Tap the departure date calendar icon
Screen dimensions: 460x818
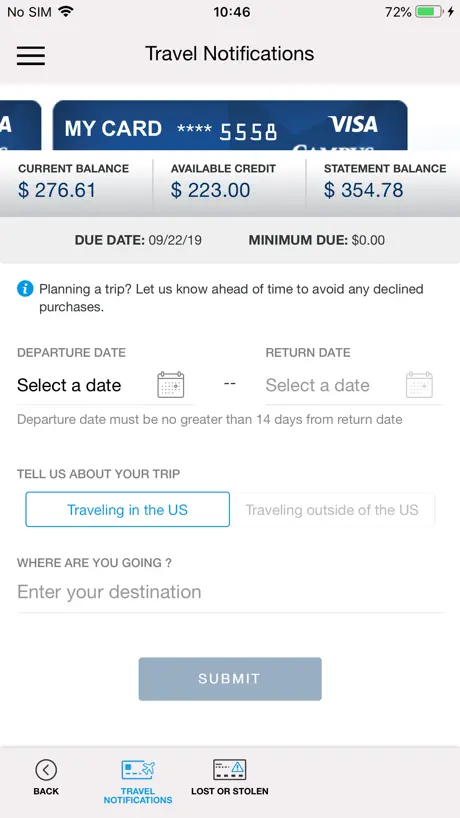(x=171, y=385)
